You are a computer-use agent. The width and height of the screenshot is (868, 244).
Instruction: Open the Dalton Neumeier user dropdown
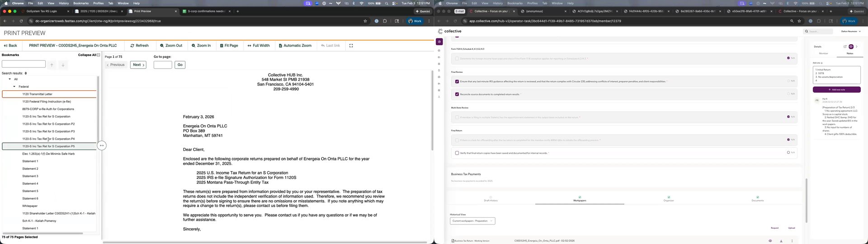coord(851,31)
